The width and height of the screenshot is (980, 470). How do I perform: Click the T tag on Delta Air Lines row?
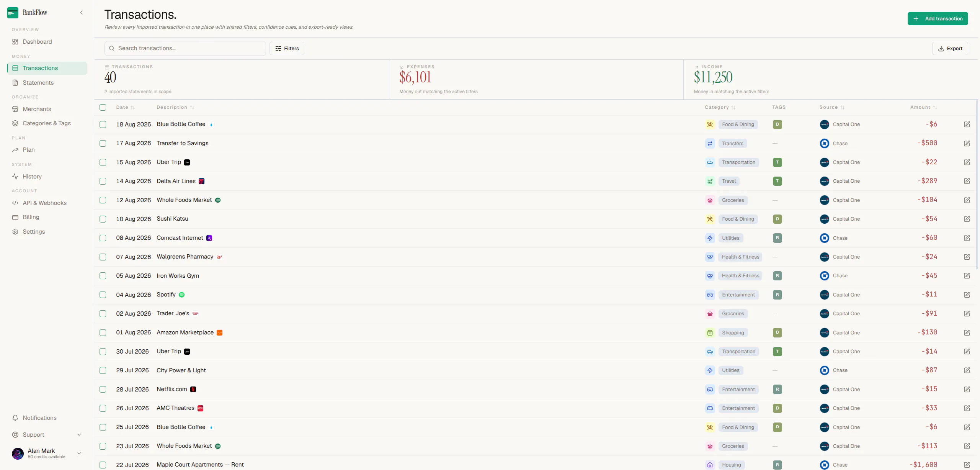pyautogui.click(x=777, y=181)
